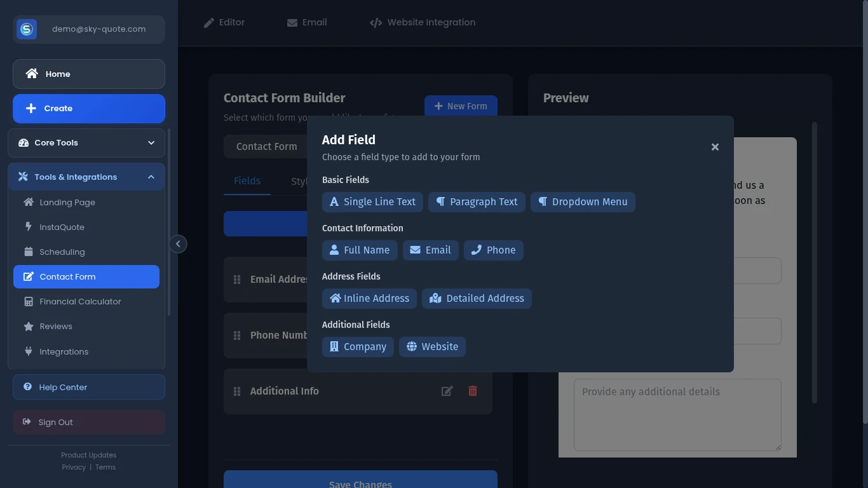Delete the Additional Info field with trash icon

(473, 391)
